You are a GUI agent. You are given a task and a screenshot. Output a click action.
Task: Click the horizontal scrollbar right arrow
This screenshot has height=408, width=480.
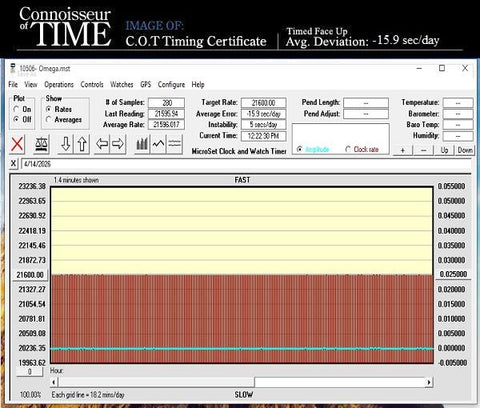tap(429, 382)
